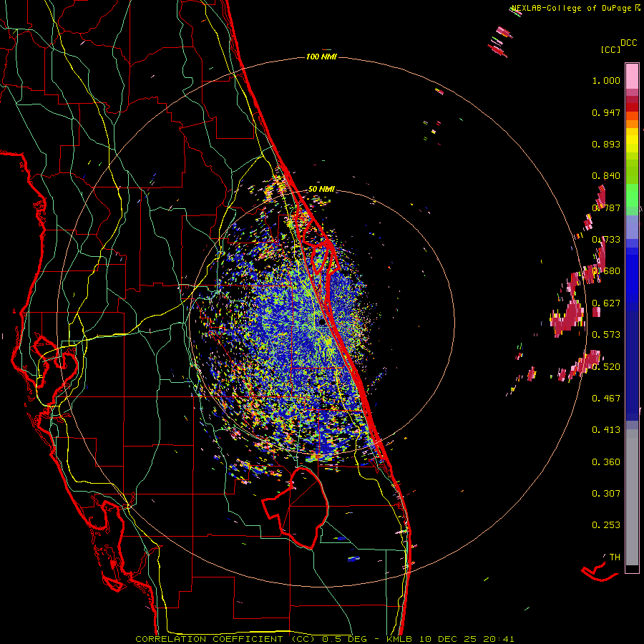Select the 0.413 value on the scale
Image resolution: width=644 pixels, height=644 pixels.
[x=606, y=430]
